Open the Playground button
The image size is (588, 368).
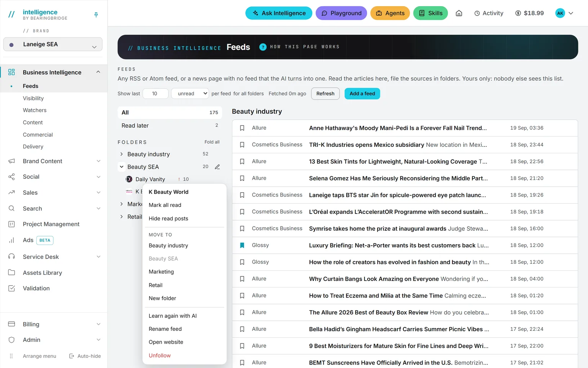click(341, 13)
